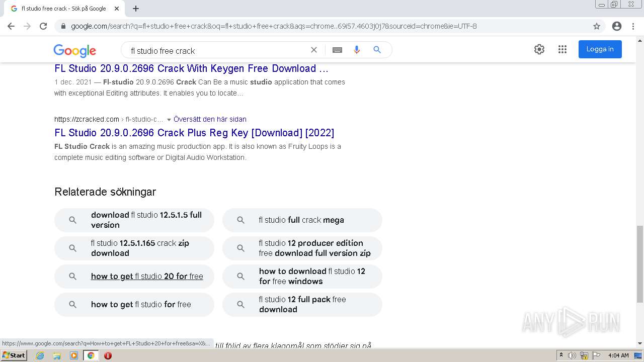Close the fl studio free crack tab

(117, 9)
